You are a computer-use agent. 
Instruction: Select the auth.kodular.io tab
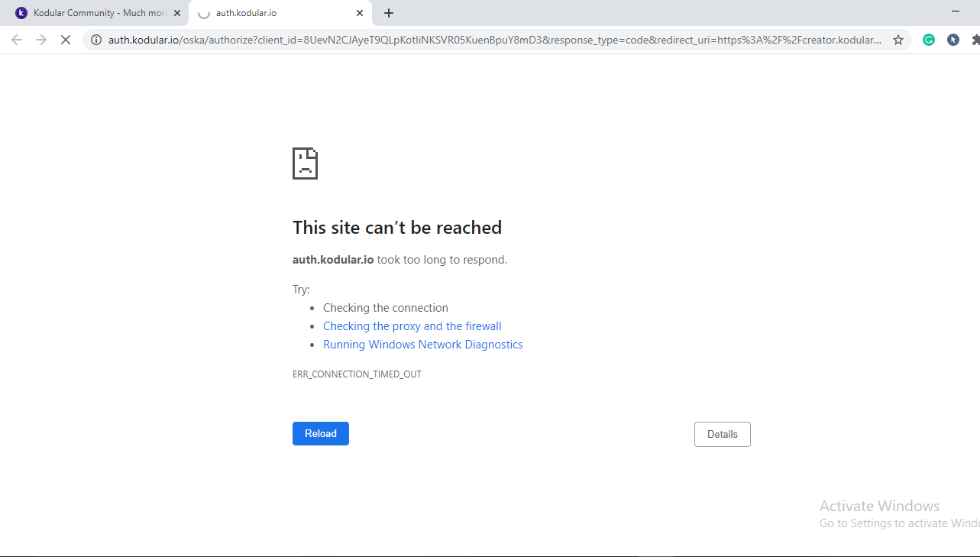[280, 13]
